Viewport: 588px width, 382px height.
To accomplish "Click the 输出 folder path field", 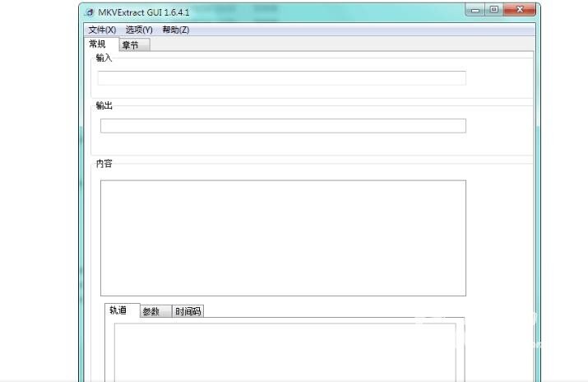I will tap(283, 126).
